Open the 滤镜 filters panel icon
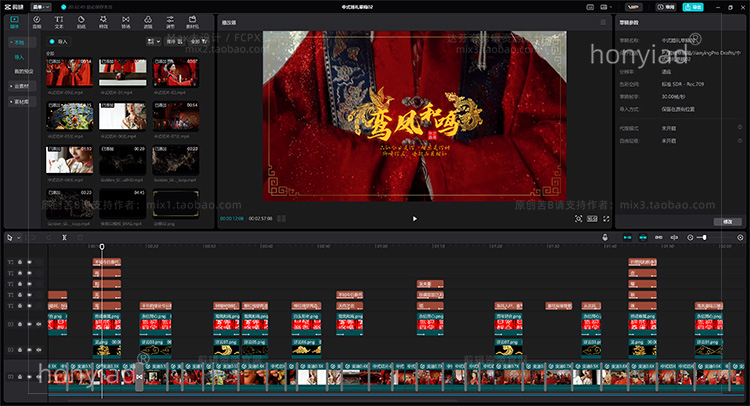Viewport: 750px width, 406px height. 148,22
